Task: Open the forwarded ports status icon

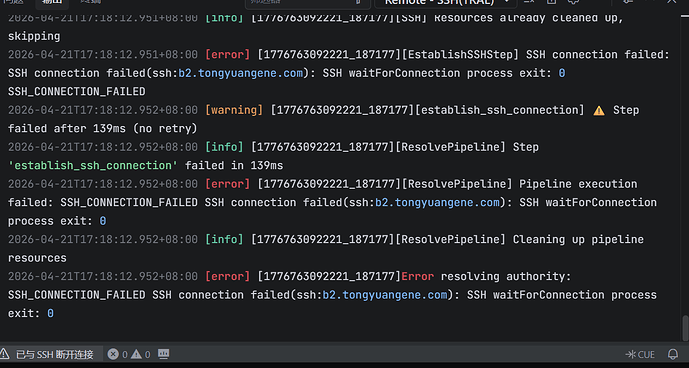Action: coord(163,354)
